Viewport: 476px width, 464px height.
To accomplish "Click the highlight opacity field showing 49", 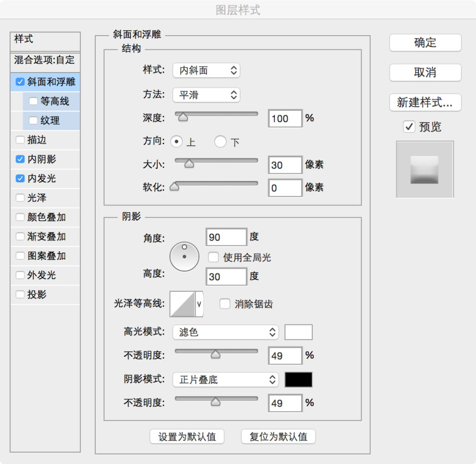I will (x=286, y=356).
